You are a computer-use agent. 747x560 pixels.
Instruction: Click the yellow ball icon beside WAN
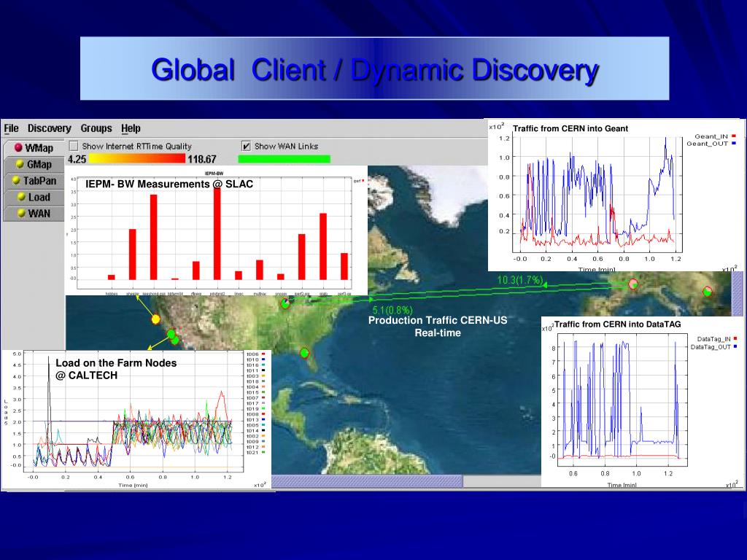(x=21, y=214)
